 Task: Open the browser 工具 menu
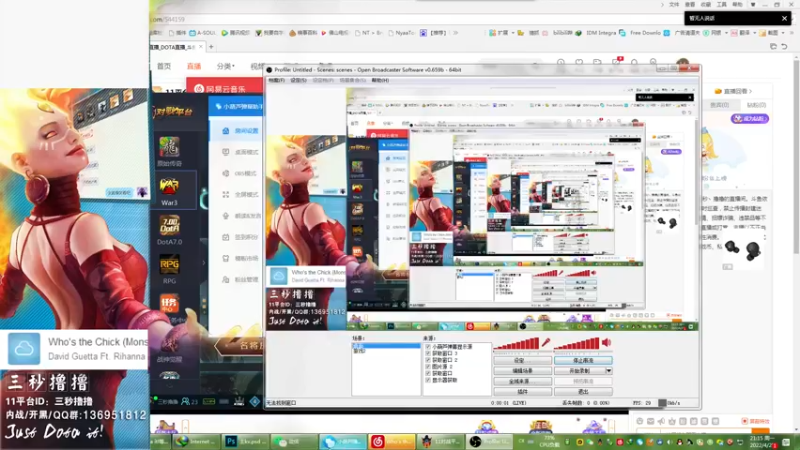pos(721,5)
